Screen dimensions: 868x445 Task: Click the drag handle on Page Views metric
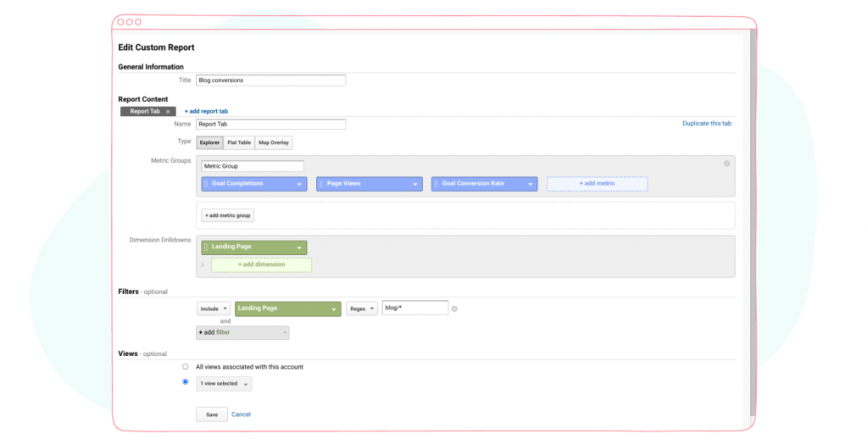(x=321, y=184)
